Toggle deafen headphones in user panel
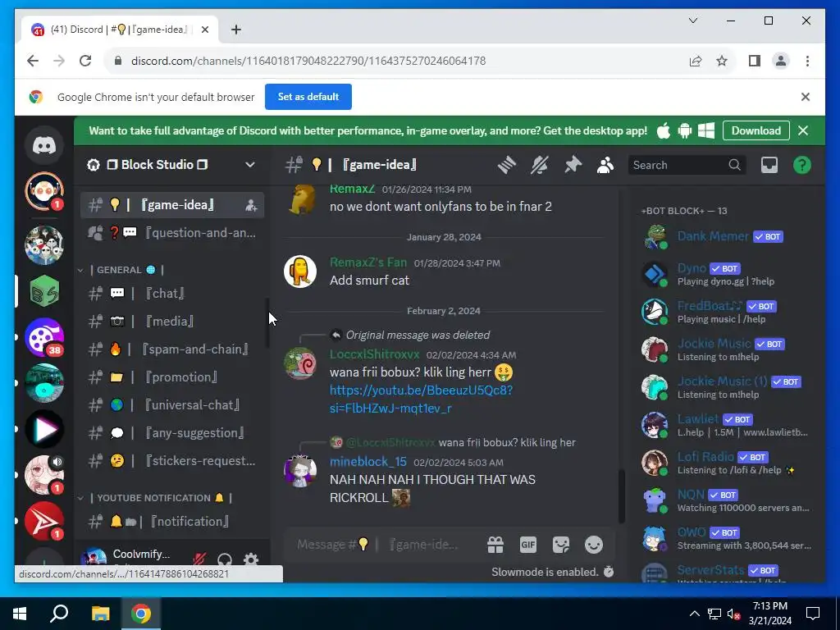The height and width of the screenshot is (630, 840). coord(225,559)
